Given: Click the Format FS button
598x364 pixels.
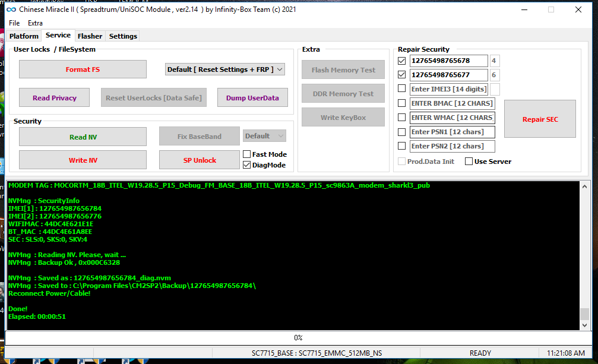Looking at the screenshot, I should (x=83, y=69).
